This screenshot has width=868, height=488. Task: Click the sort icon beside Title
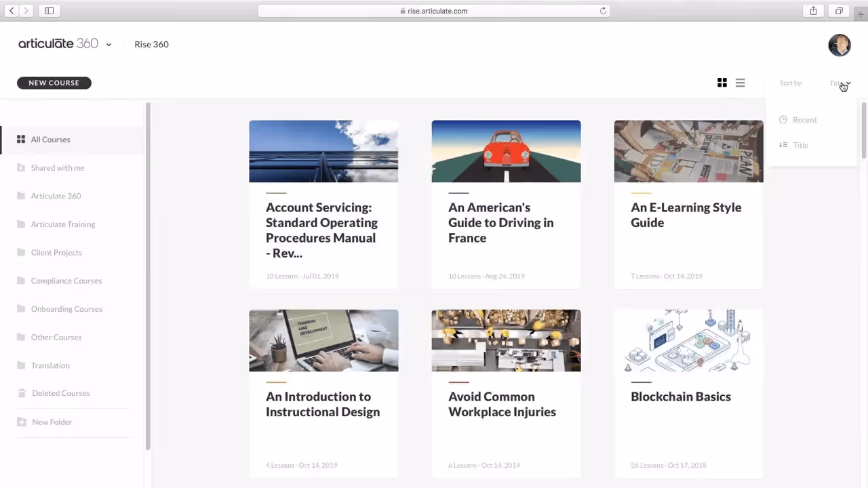(783, 144)
